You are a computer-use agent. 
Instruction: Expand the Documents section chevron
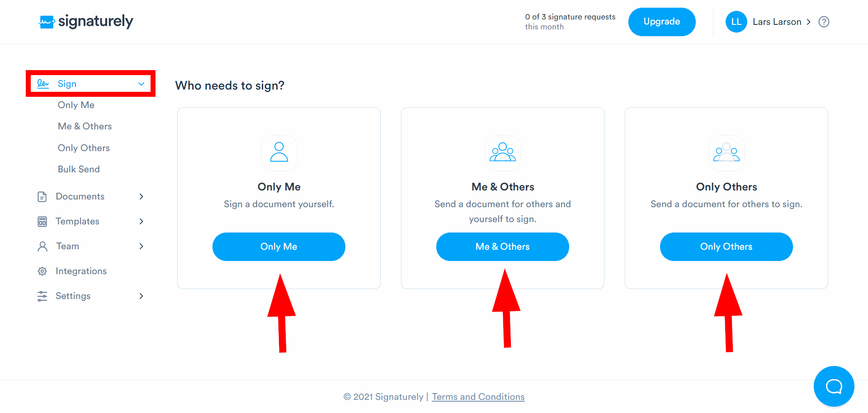click(x=142, y=196)
